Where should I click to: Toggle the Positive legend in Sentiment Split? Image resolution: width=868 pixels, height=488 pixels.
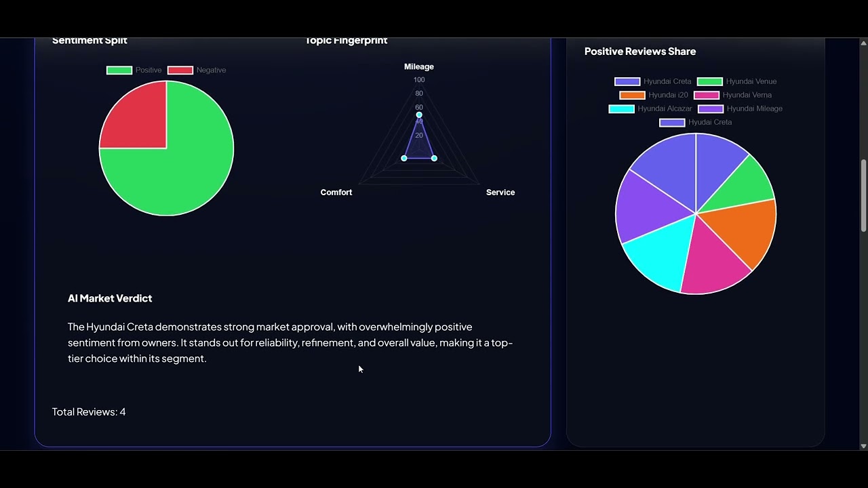[x=134, y=70]
